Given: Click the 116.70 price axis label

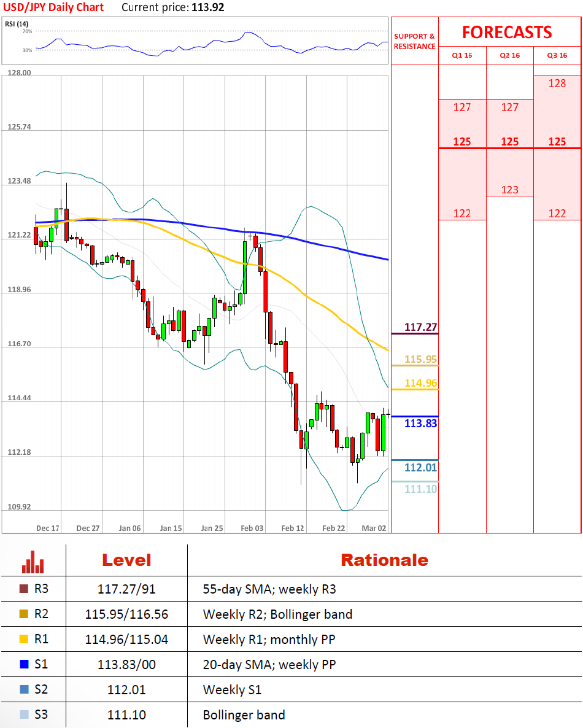Looking at the screenshot, I should tap(19, 344).
